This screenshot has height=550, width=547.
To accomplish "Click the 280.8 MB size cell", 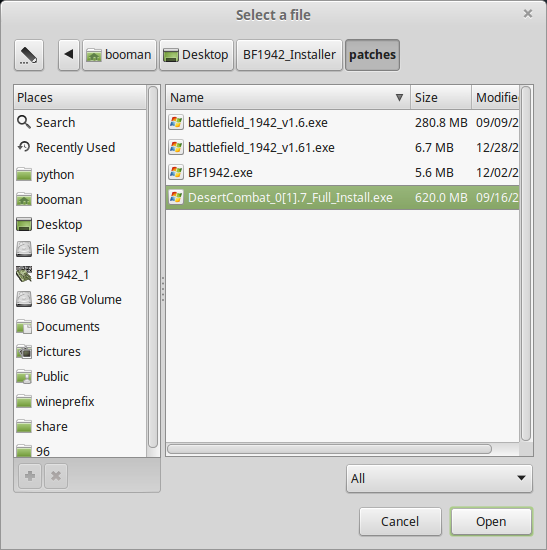I will 441,122.
